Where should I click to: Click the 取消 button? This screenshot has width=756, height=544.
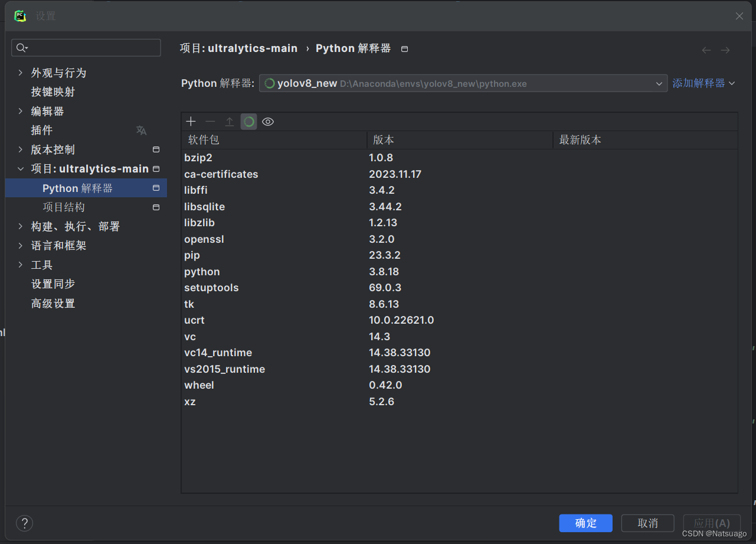pyautogui.click(x=648, y=523)
